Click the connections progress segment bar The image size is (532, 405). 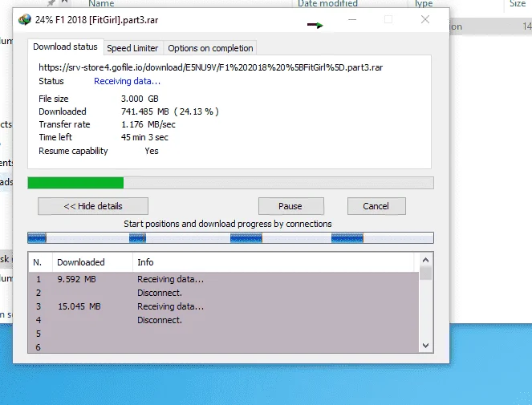pos(230,237)
